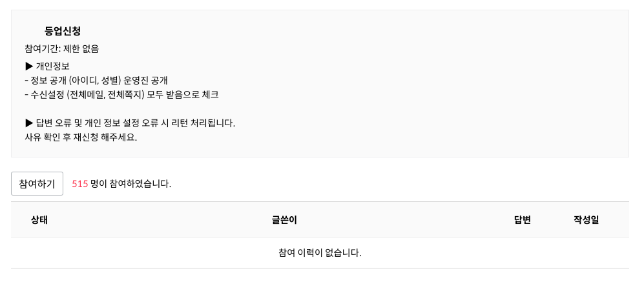This screenshot has width=644, height=282.
Task: Click the 상태 column header
Action: [39, 219]
